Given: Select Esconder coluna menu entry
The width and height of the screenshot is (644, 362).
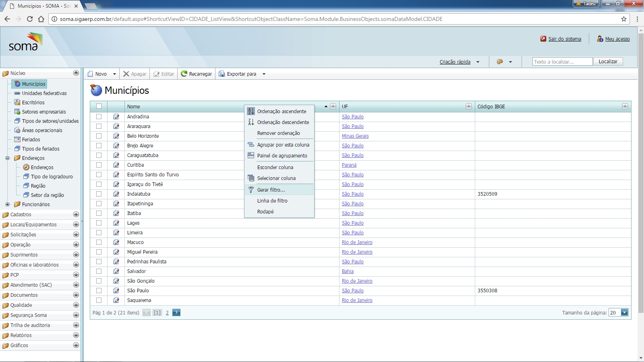Looking at the screenshot, I should pyautogui.click(x=280, y=167).
